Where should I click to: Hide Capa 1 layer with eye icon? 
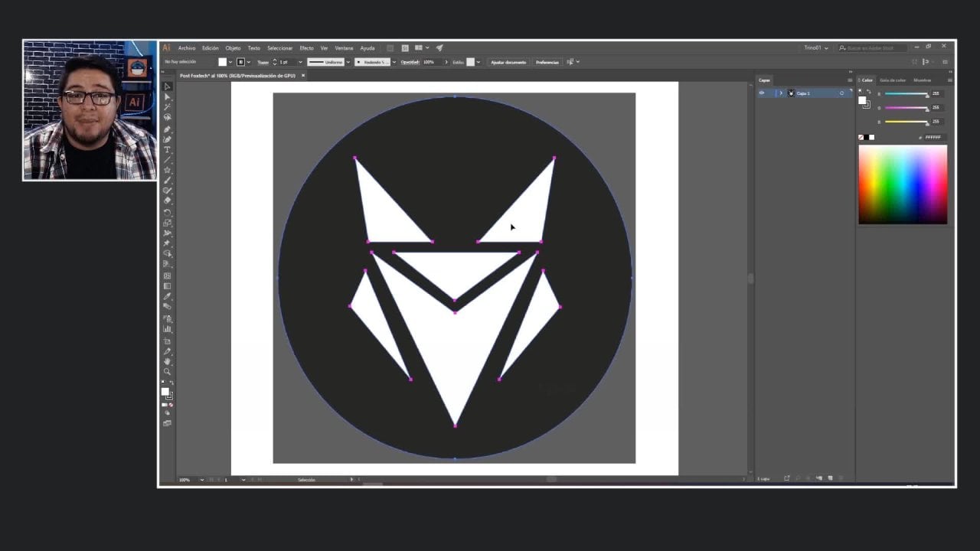(761, 93)
